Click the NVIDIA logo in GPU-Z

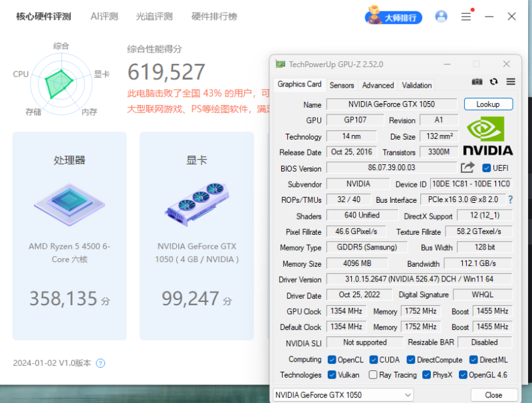coord(488,136)
